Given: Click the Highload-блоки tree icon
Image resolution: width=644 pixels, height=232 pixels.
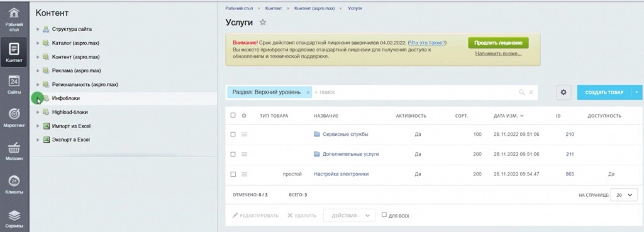Looking at the screenshot, I should pyautogui.click(x=46, y=112).
